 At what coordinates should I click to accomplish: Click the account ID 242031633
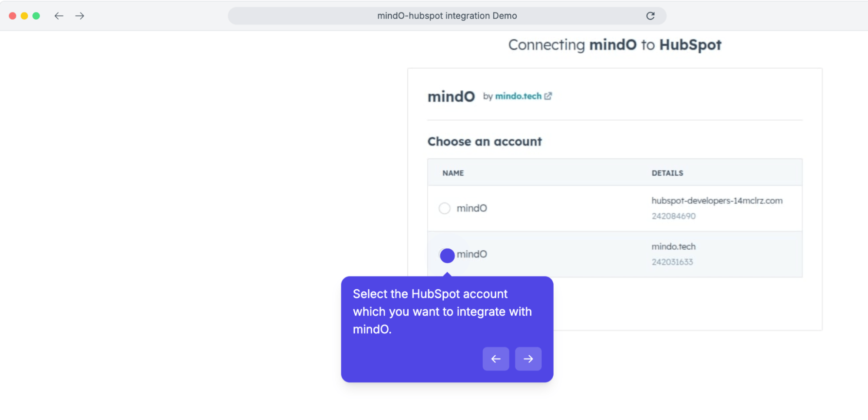click(x=672, y=262)
